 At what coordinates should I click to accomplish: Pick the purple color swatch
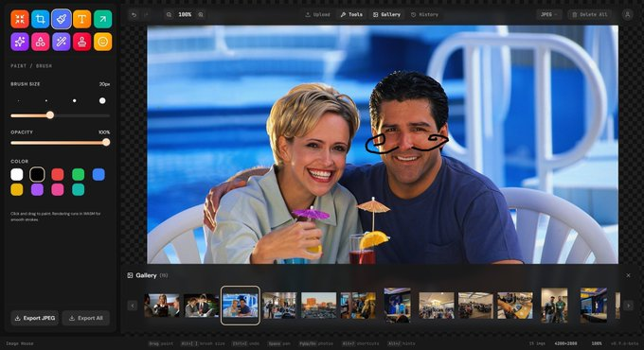37,189
